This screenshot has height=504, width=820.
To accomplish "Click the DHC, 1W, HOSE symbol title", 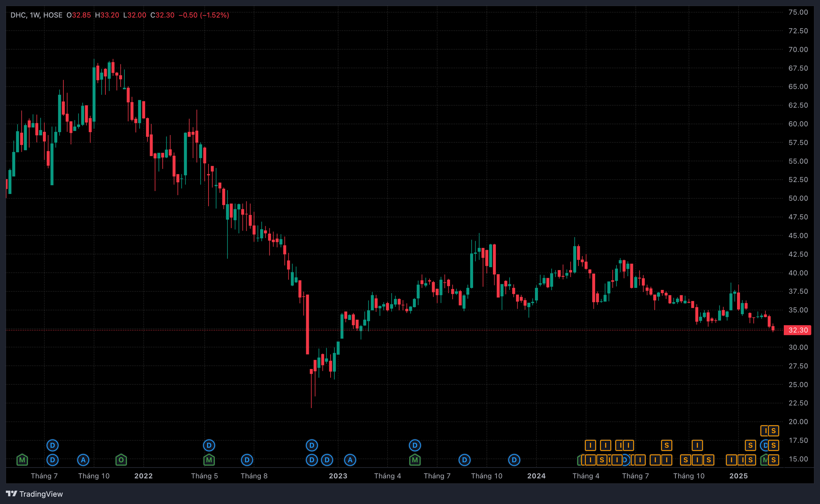I will point(37,15).
